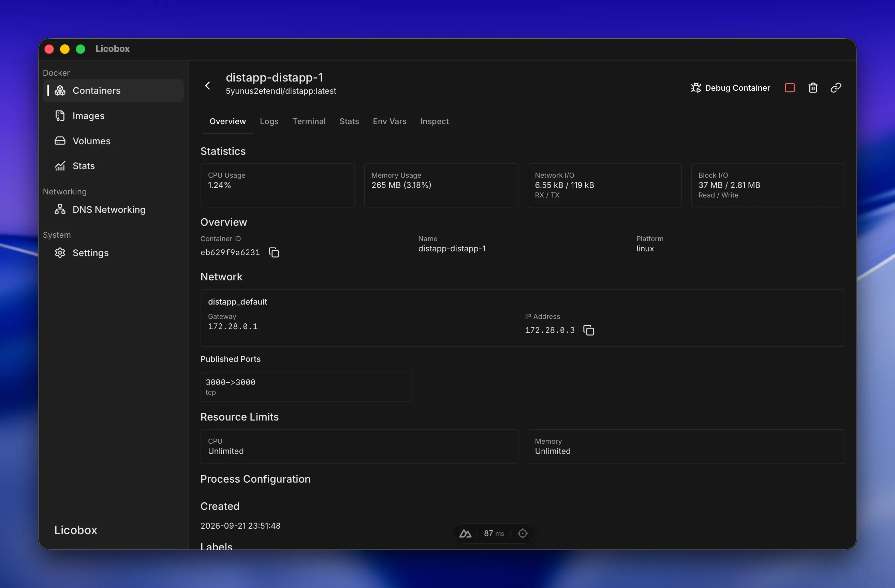Click the Memory Usage statistics card

click(x=441, y=185)
